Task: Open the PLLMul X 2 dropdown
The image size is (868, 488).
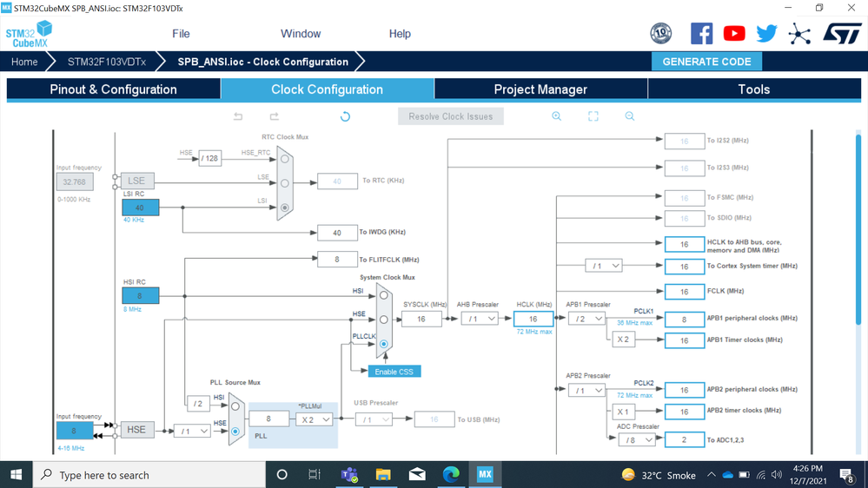Action: coord(315,419)
